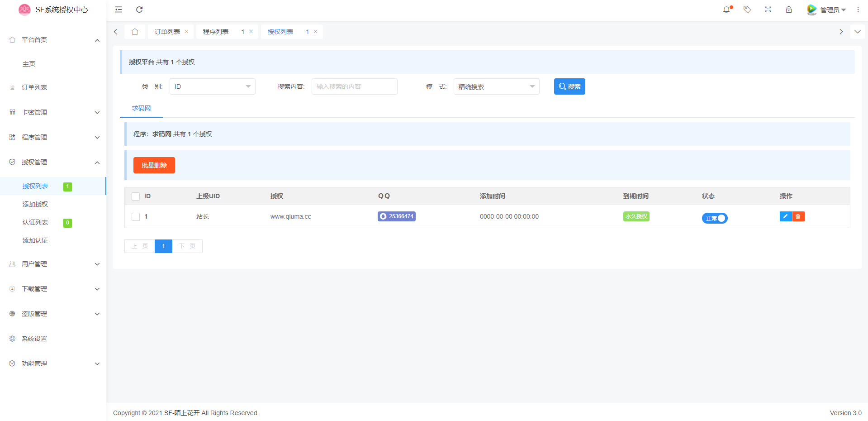Refresh the page using the reload icon
Screen dimensions: 868x421
[139, 10]
